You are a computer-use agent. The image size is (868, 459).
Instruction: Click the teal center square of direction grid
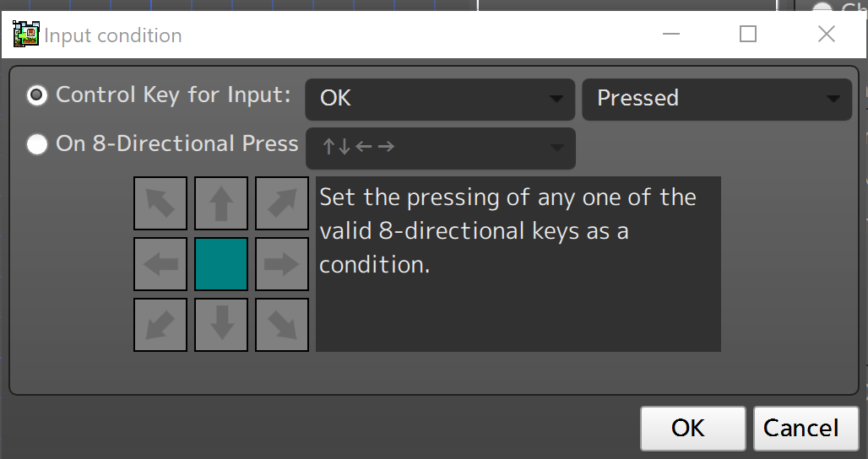(x=221, y=264)
